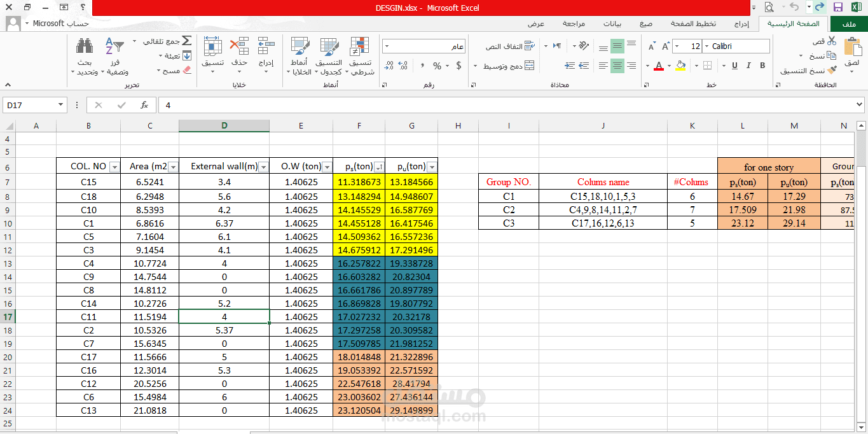Switch to the Formulas (صيغ) tab
Image resolution: width=868 pixels, height=434 pixels.
645,24
